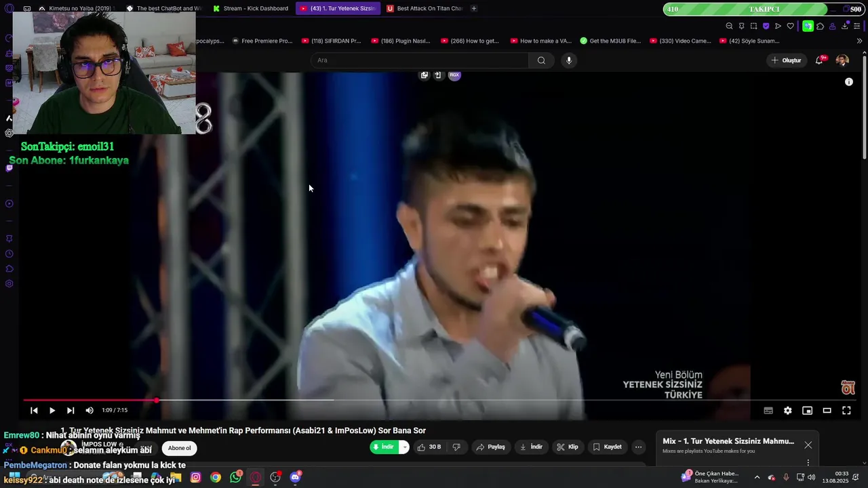The image size is (868, 488).
Task: Click the player arrow icon in address bar
Action: 778,26
